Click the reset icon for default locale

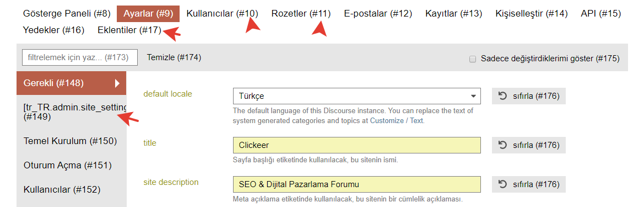click(x=502, y=96)
